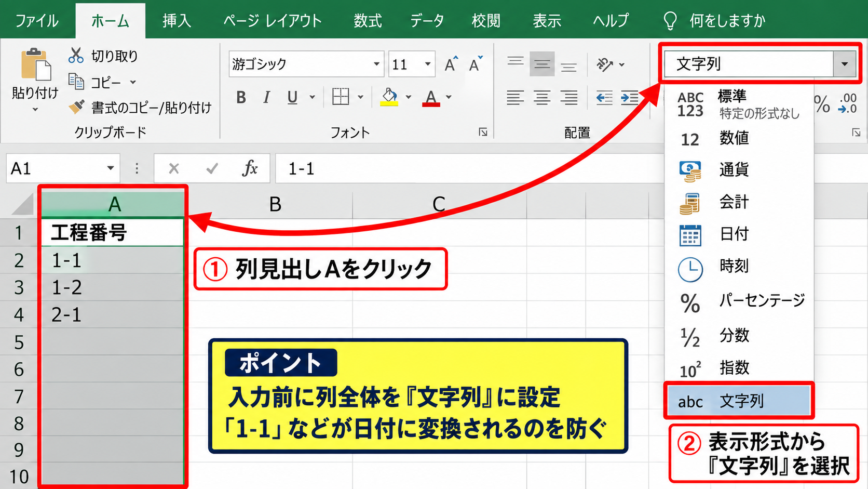Image resolution: width=868 pixels, height=489 pixels.
Task: Switch to the ヘルプ tab
Action: click(x=611, y=21)
